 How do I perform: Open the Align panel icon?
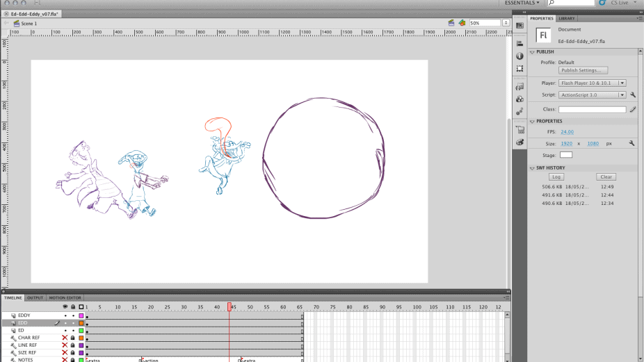point(520,43)
